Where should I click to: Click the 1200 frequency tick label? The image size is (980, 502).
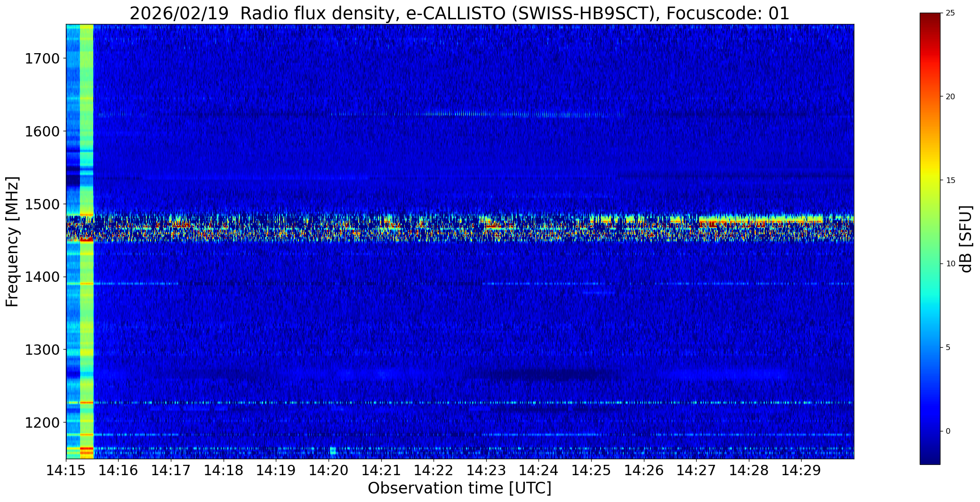42,422
